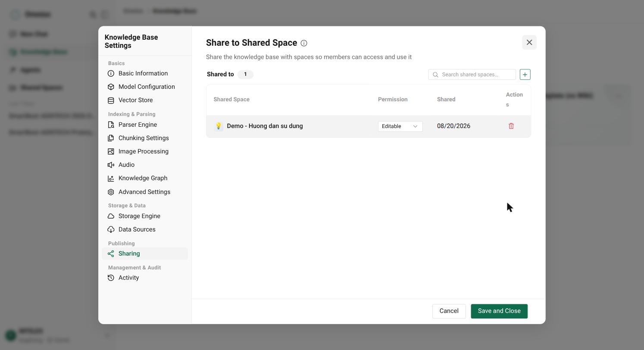Open Image Processing section
The height and width of the screenshot is (350, 644).
pyautogui.click(x=145, y=151)
